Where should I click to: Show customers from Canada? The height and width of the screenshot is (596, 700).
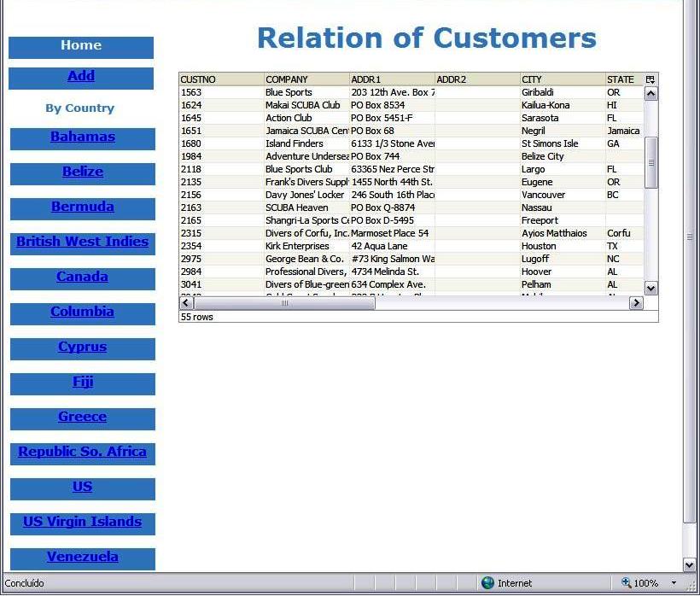pos(83,278)
